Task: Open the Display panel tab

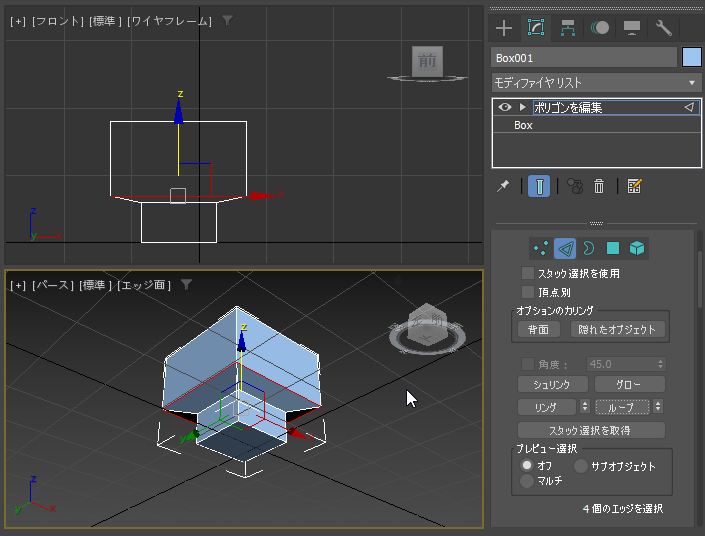Action: (x=632, y=28)
